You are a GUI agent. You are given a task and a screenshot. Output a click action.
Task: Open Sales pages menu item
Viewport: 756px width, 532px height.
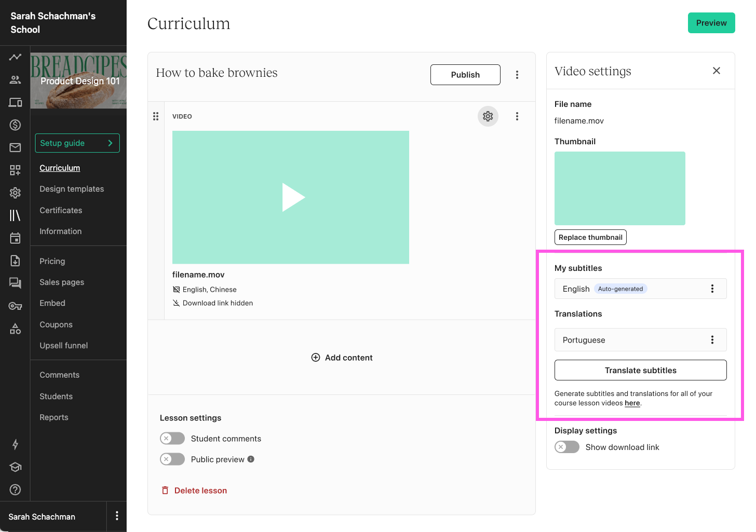tap(62, 282)
